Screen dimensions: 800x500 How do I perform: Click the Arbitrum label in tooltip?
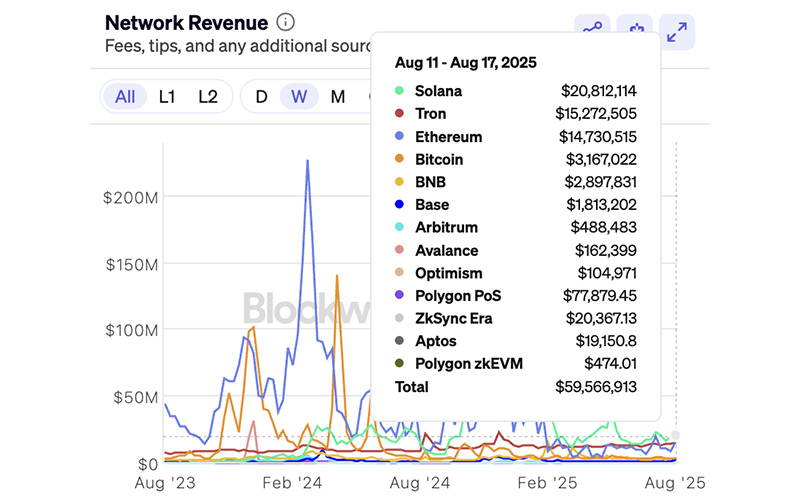[x=446, y=227]
